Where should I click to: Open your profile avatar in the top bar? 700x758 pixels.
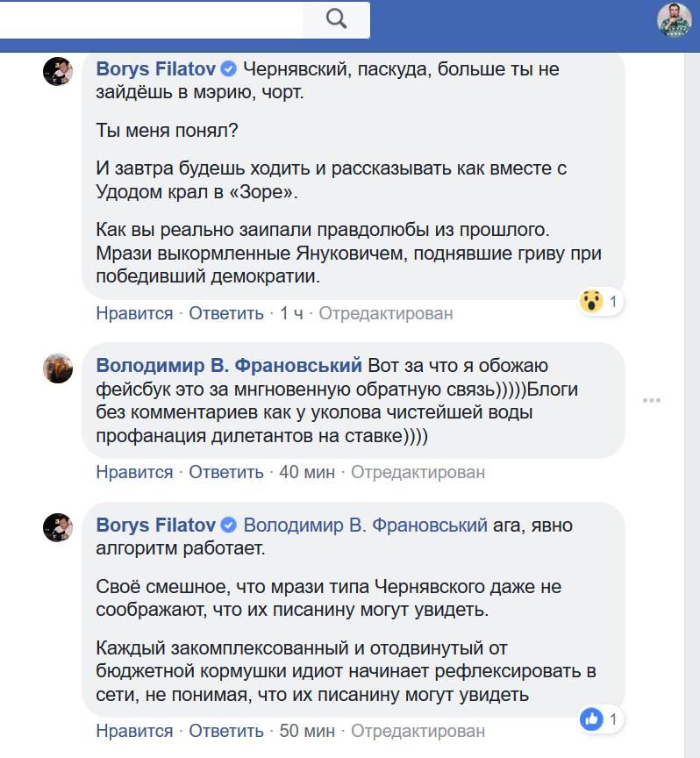(x=672, y=18)
